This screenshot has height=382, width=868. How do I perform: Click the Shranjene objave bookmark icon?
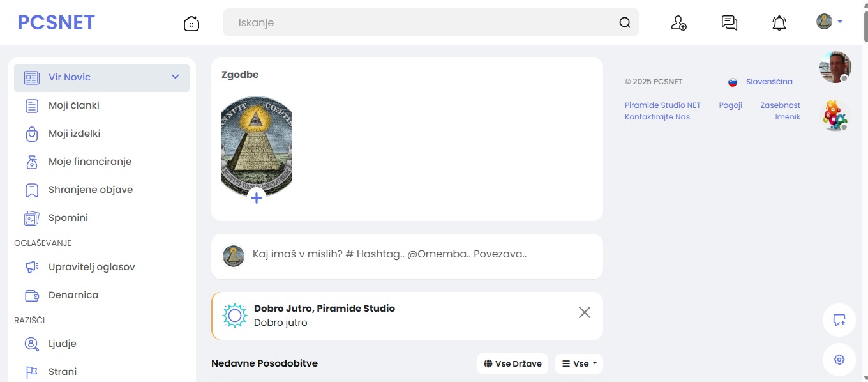pos(32,190)
